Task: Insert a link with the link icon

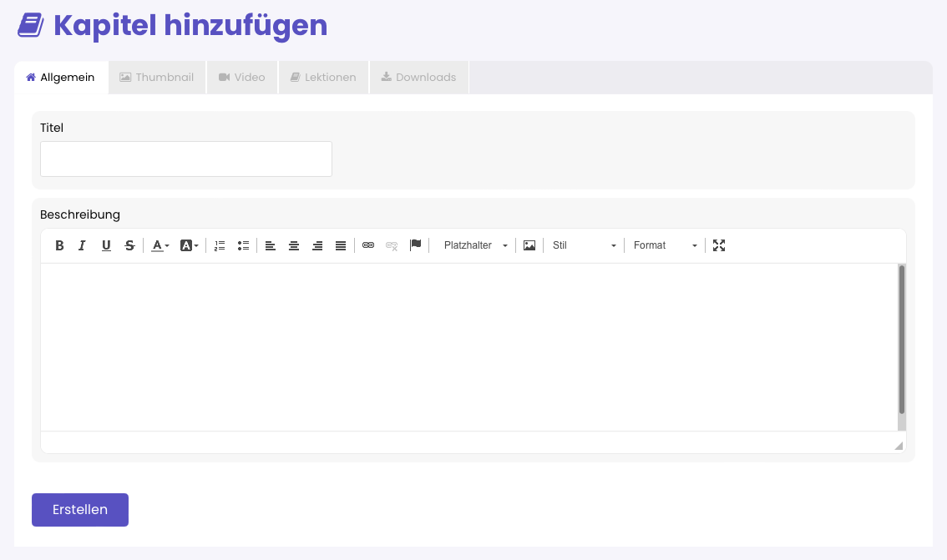Action: (368, 245)
